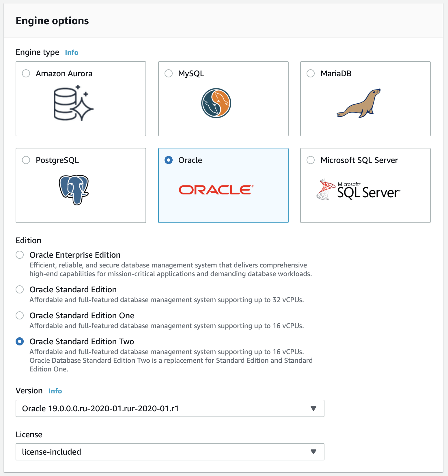The height and width of the screenshot is (476, 448).
Task: Select the MariaDB radio button
Action: 311,73
